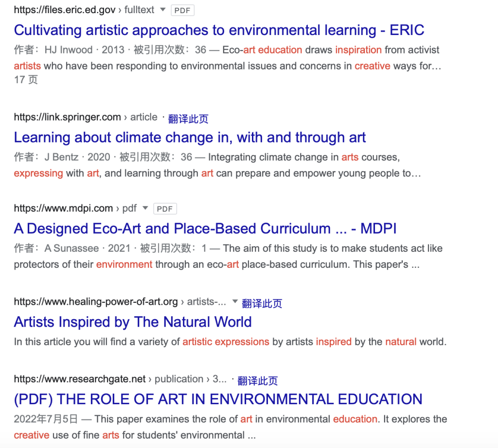
Task: Expand dropdown arrow beside www.mdpi.com URL
Action: [x=145, y=208]
